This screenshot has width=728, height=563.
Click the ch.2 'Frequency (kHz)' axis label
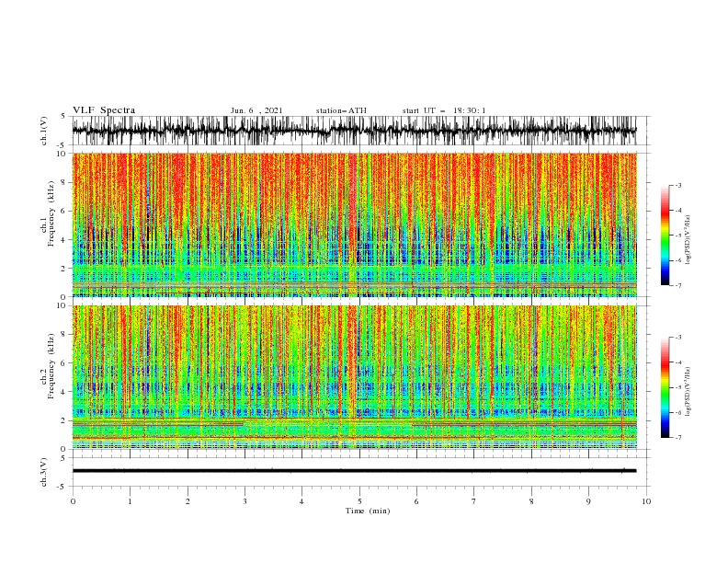point(51,366)
